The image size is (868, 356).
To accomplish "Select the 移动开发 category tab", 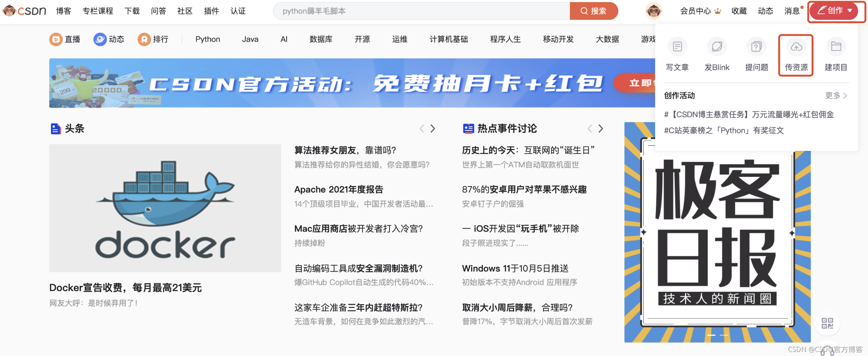I will 558,39.
